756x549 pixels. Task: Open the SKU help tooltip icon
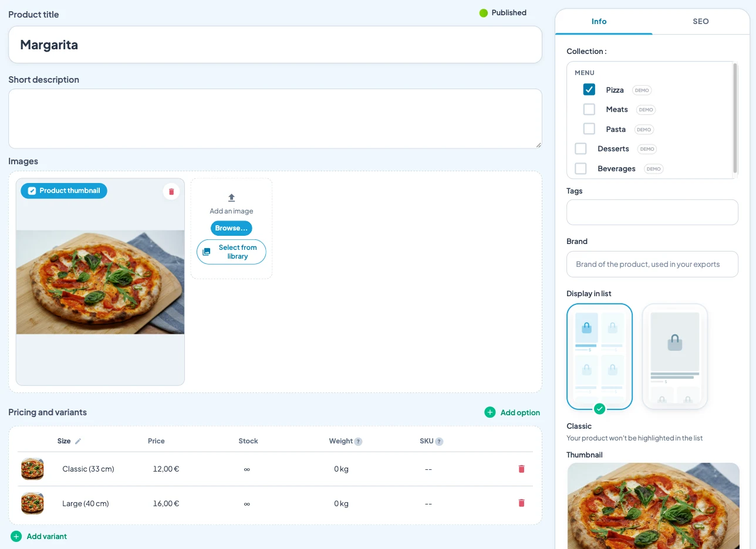point(439,442)
